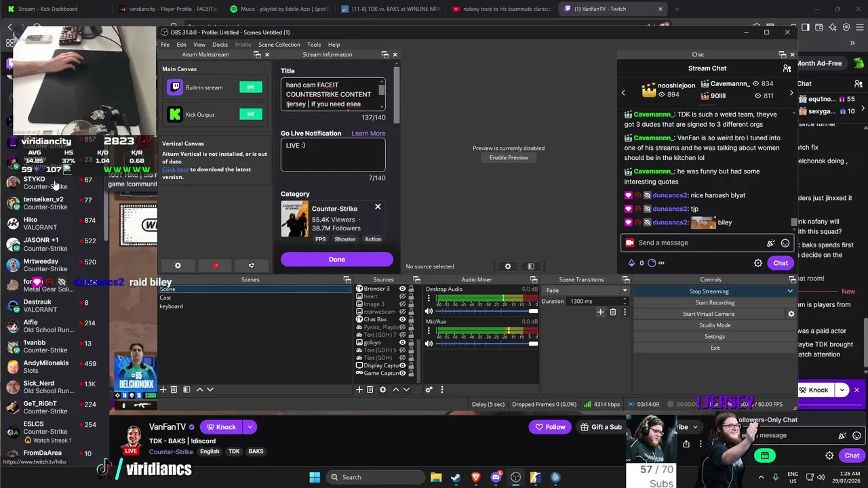868x488 pixels.
Task: Open virtual camera settings gear
Action: pyautogui.click(x=791, y=314)
